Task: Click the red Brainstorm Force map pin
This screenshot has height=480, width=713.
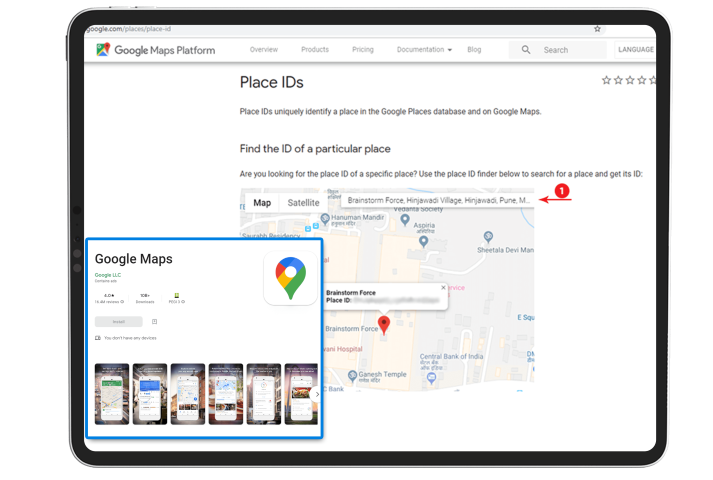Action: click(x=384, y=325)
